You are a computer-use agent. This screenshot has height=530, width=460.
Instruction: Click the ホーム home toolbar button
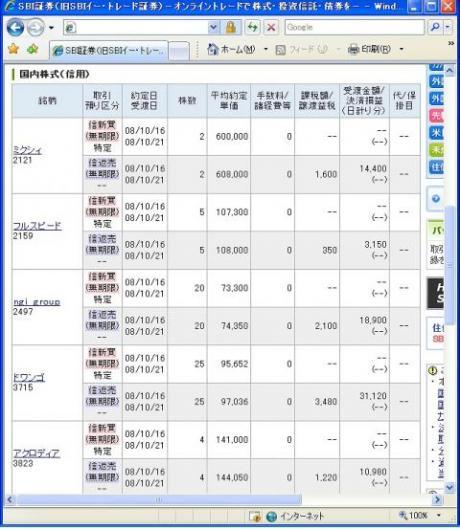click(x=231, y=50)
